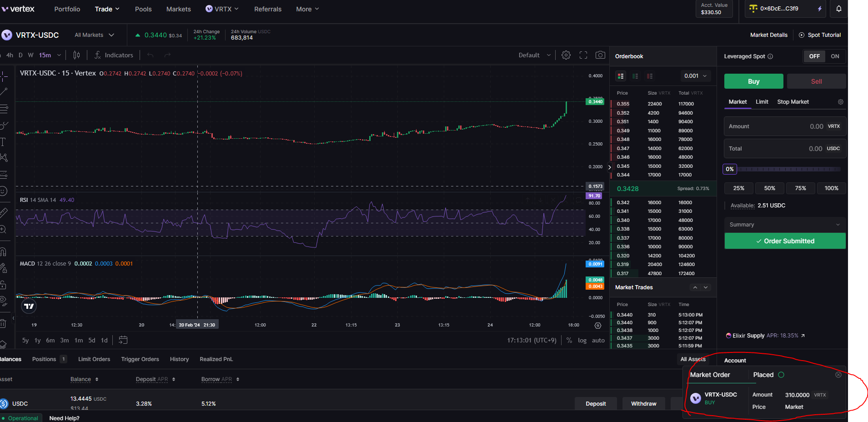Switch to Limit order tab
Viewport: 868px width, 422px height.
762,102
